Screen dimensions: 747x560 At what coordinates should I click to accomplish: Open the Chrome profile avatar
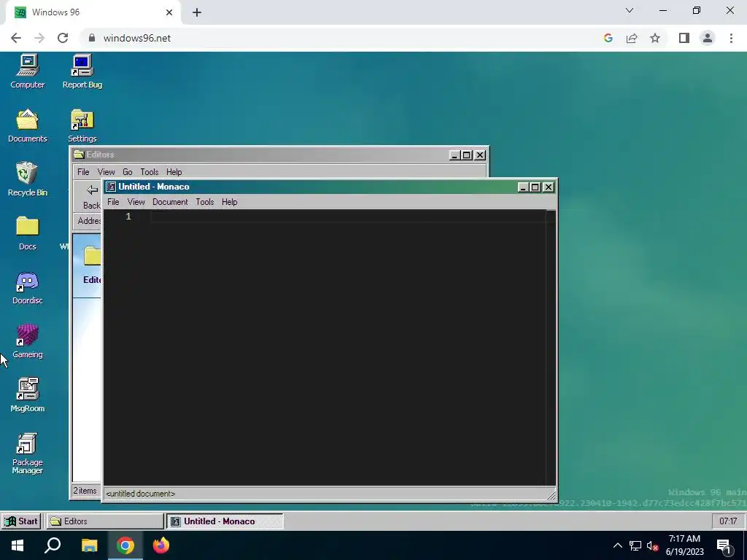(708, 38)
